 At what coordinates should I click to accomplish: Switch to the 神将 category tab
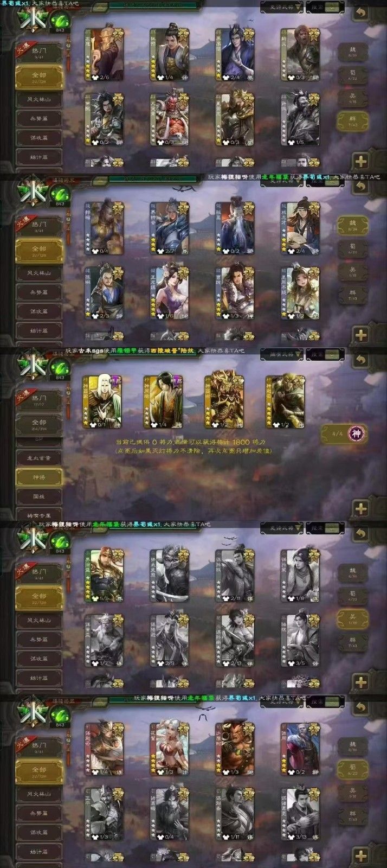39,477
